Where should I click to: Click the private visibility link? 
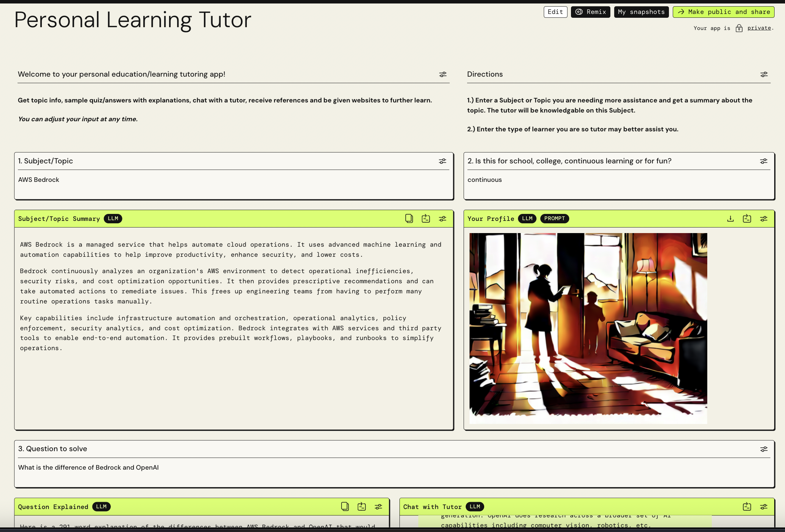pyautogui.click(x=759, y=28)
